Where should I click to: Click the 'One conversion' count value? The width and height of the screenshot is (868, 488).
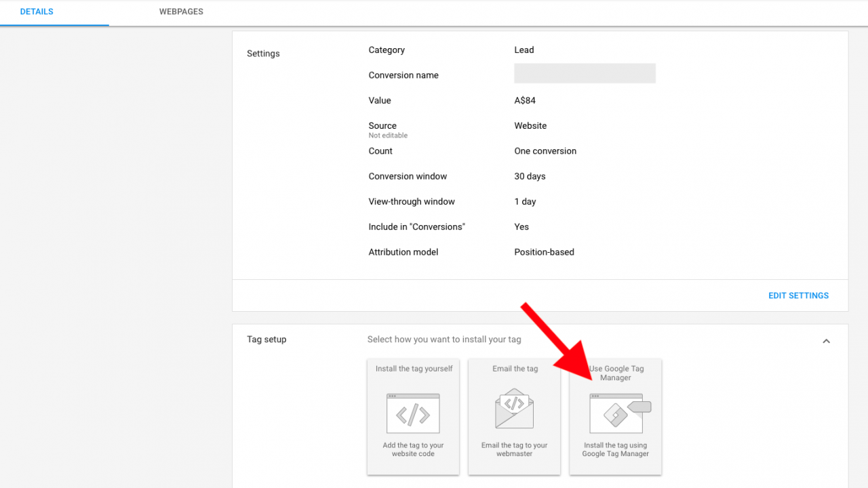pos(545,151)
